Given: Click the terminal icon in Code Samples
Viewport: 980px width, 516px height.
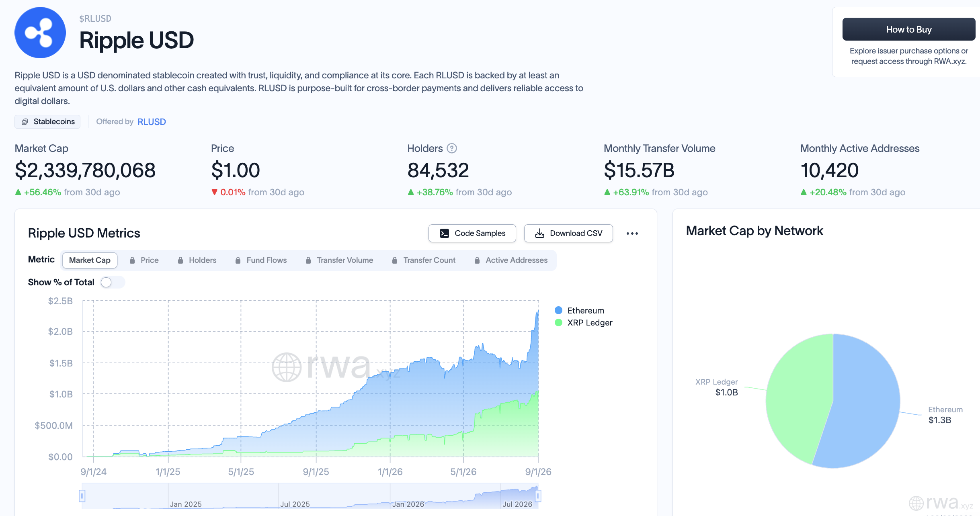Looking at the screenshot, I should coord(444,233).
